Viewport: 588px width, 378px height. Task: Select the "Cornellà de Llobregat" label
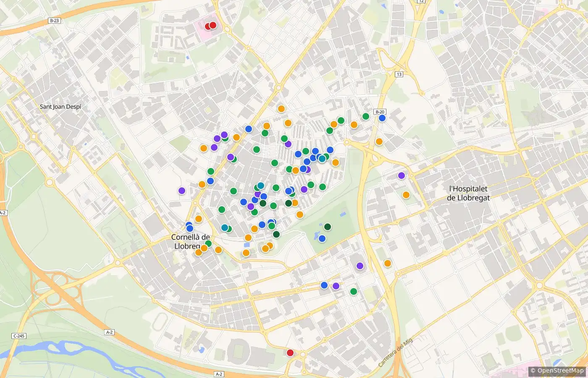tap(190, 241)
